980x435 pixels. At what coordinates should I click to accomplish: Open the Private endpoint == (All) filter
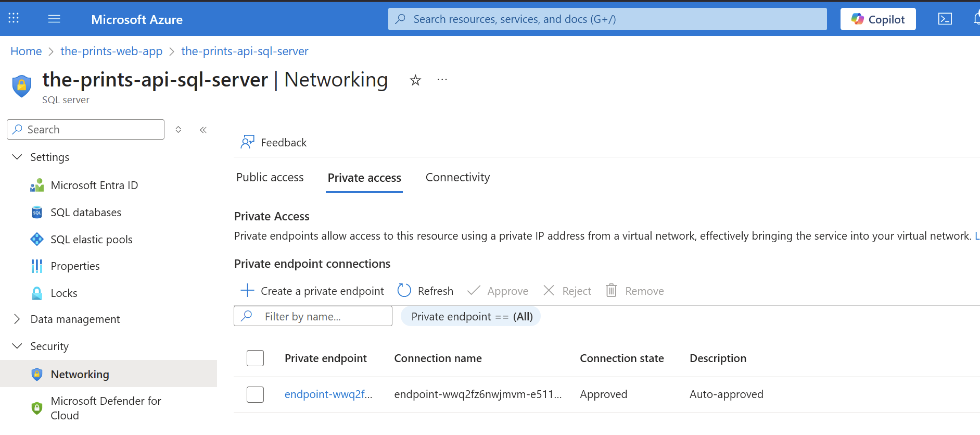click(470, 316)
